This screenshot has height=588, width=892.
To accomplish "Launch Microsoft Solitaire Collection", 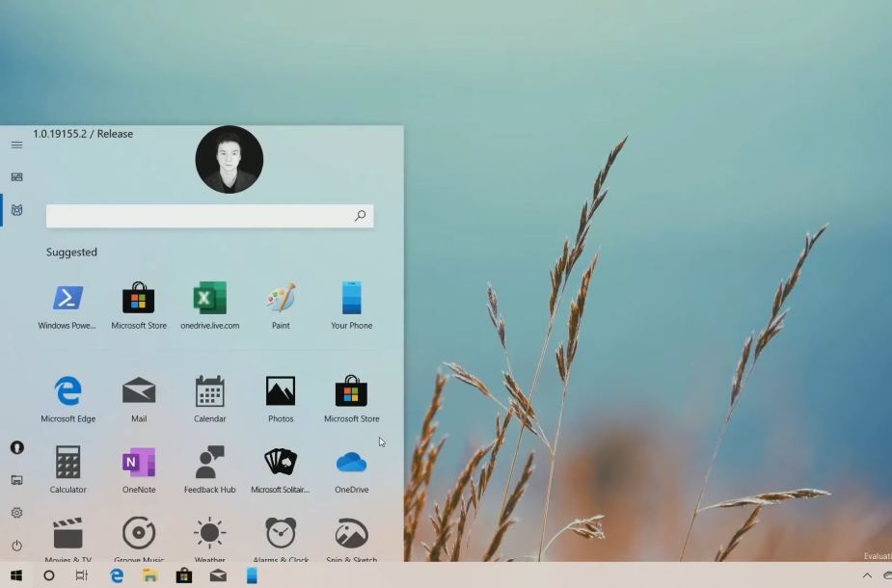I will tap(281, 469).
